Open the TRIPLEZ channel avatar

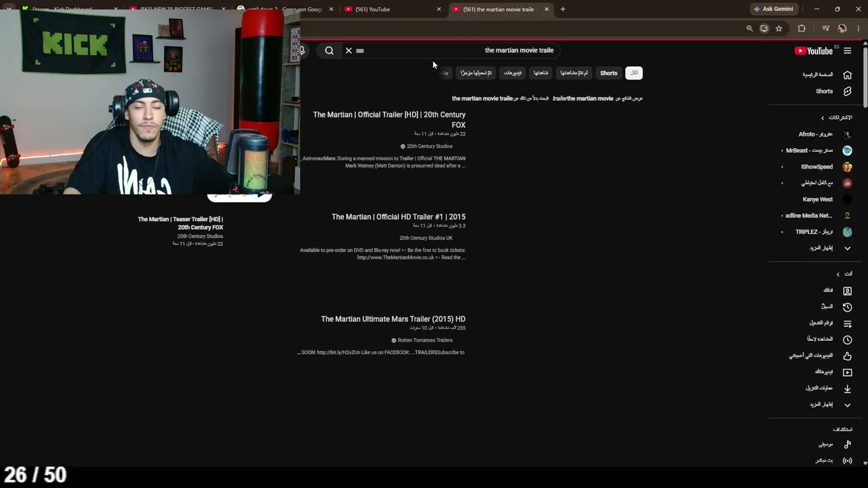point(847,232)
